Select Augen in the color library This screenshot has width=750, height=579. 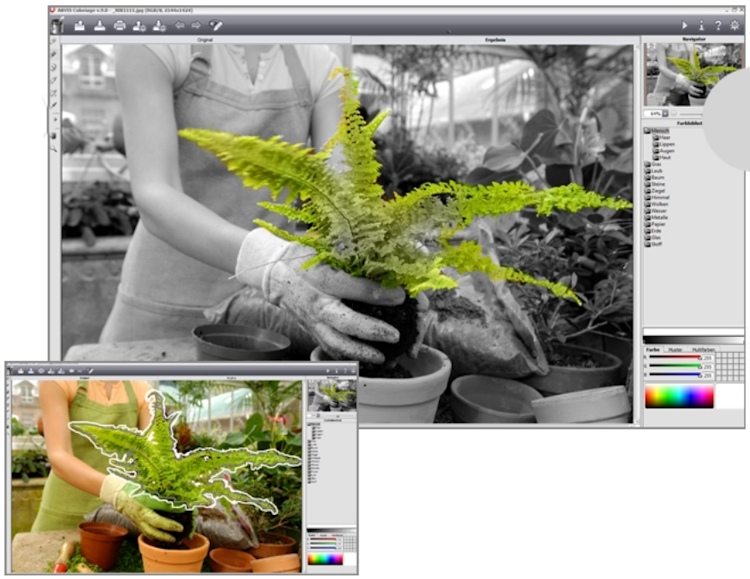click(666, 151)
